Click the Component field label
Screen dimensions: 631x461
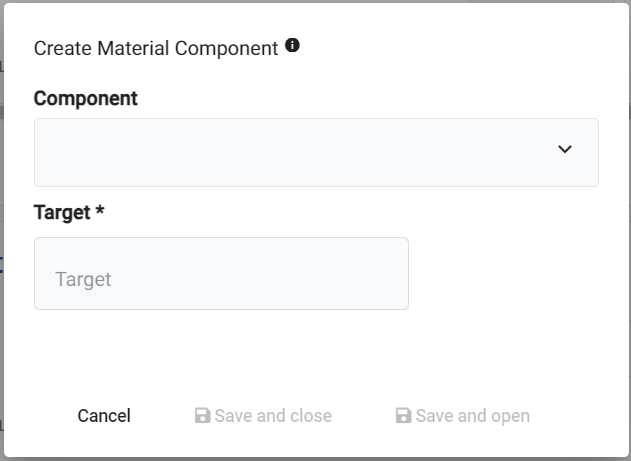(86, 98)
